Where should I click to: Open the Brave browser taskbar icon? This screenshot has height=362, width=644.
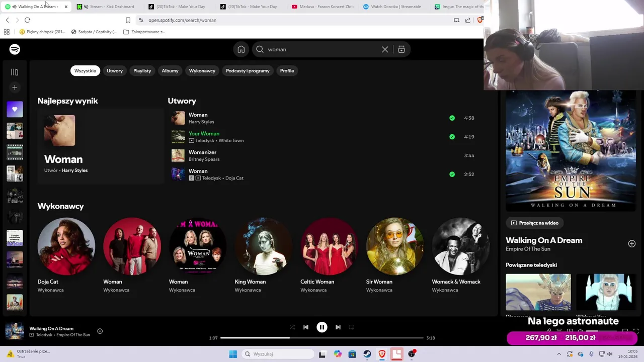(382, 354)
